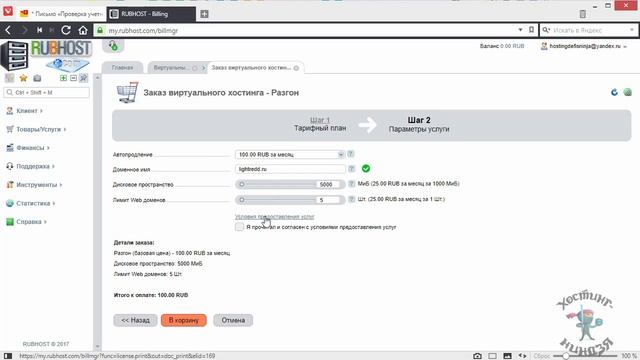The image size is (640, 360).
Task: Click the Vivaldi menu logo icon
Action: (8, 11)
